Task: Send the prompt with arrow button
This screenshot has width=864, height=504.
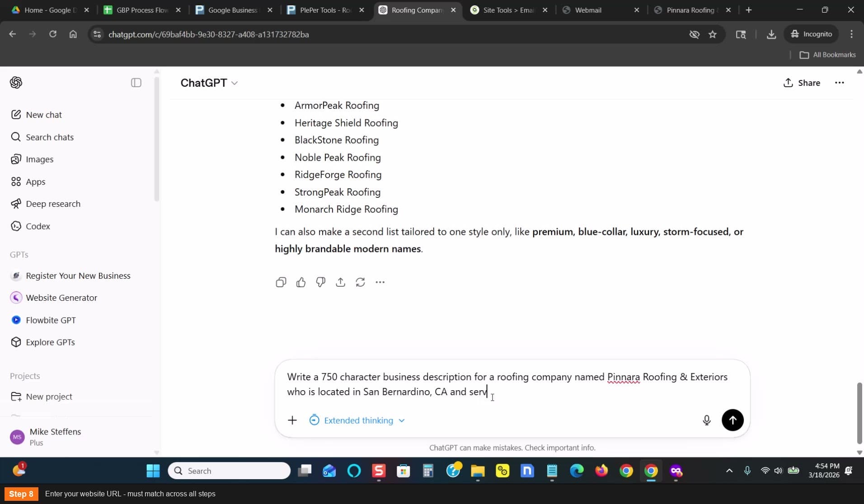Action: (733, 420)
